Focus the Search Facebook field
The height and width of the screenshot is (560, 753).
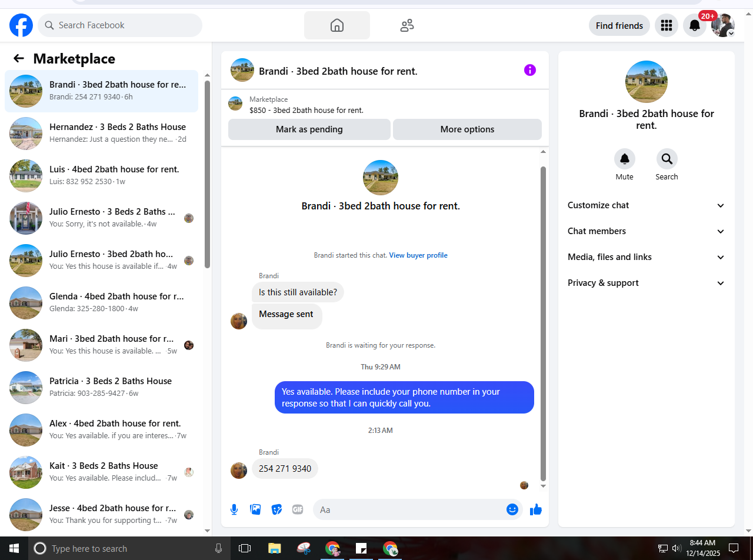point(120,25)
